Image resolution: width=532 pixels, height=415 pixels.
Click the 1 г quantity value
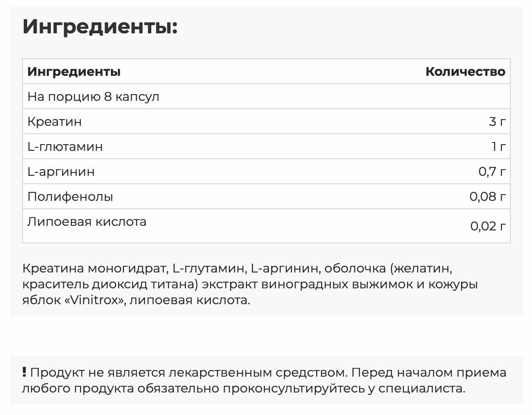(x=498, y=147)
